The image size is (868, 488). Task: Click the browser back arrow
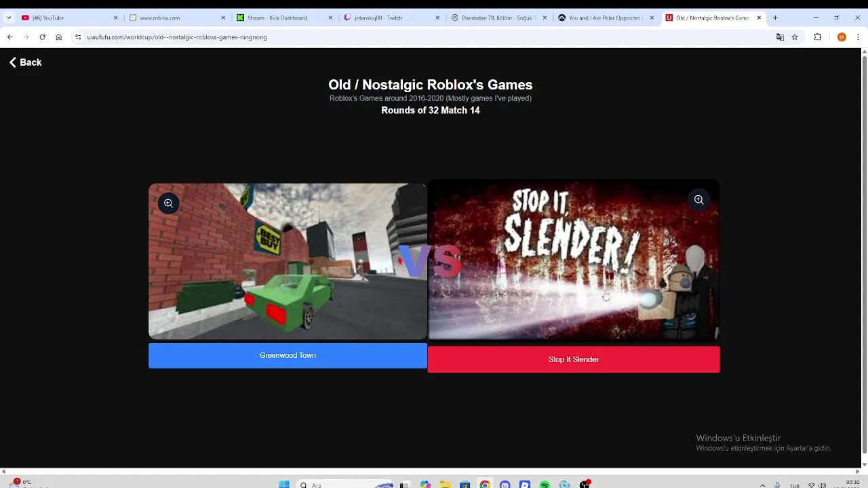(x=9, y=37)
